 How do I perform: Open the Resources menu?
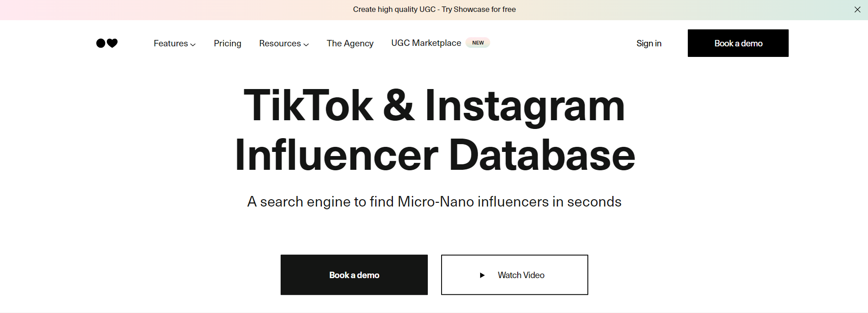coord(280,43)
